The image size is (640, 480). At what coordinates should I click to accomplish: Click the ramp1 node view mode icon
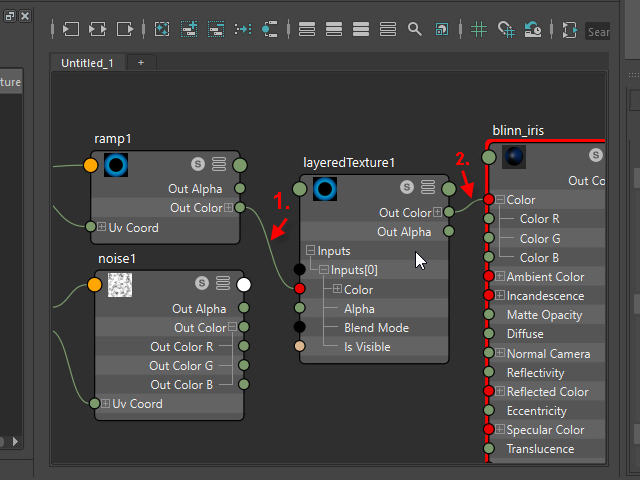point(219,164)
